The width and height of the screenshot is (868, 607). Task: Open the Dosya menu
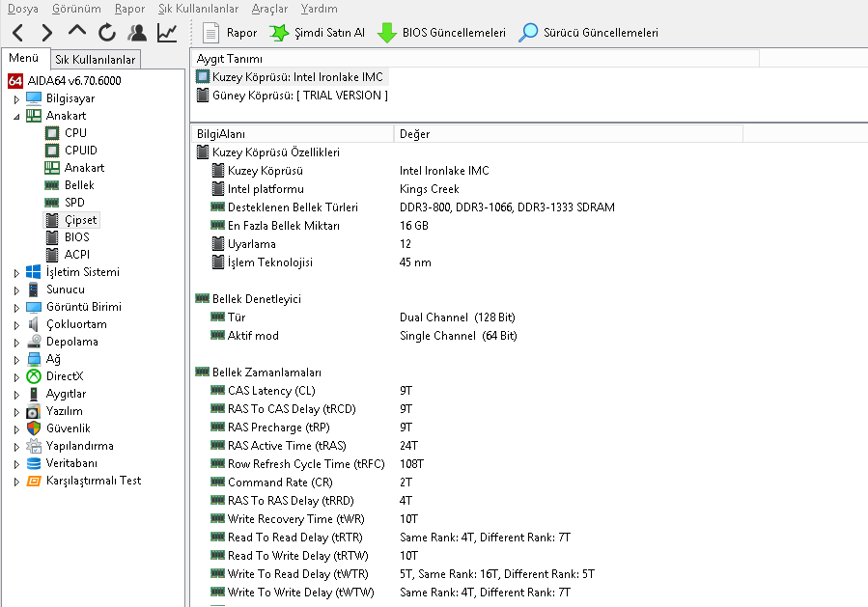coord(23,9)
